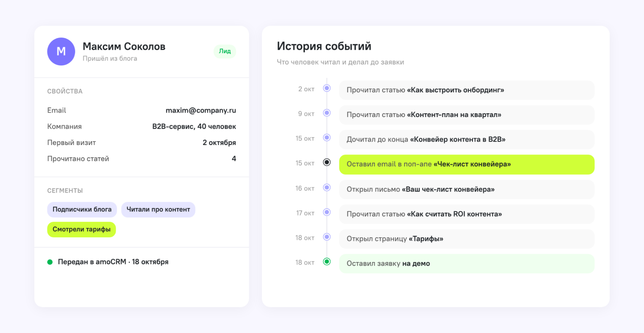Click the first visit value '2 октября'
Image resolution: width=644 pixels, height=333 pixels.
[x=219, y=142]
